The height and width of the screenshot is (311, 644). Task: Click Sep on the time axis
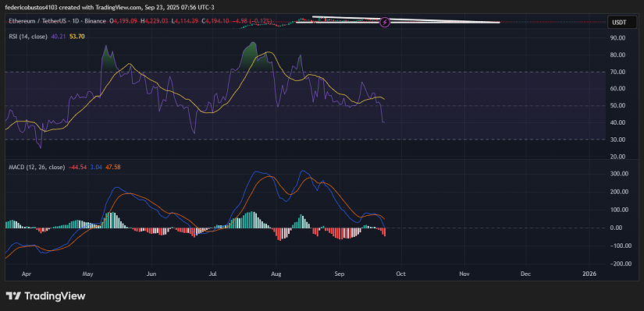(340, 274)
